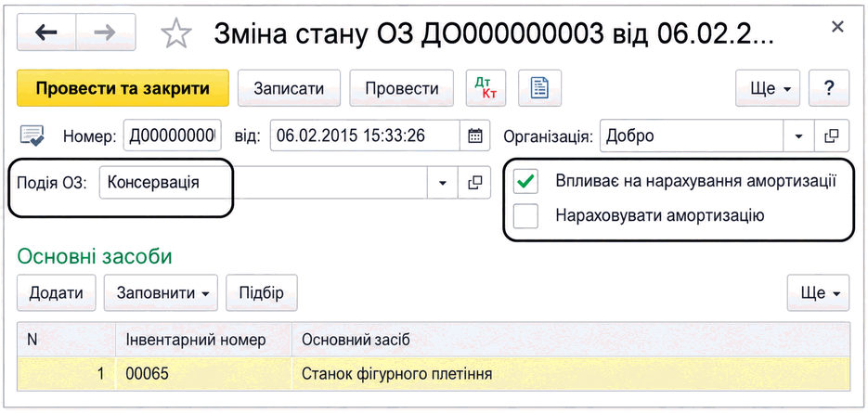The width and height of the screenshot is (868, 413).
Task: Close the document form with the X
Action: point(837,27)
